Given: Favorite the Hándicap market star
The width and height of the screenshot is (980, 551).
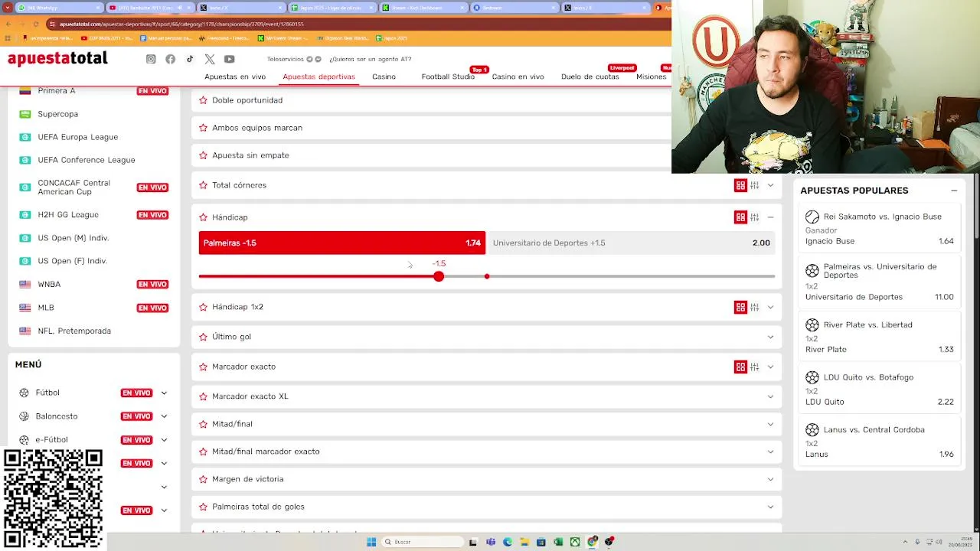Looking at the screenshot, I should pos(203,217).
